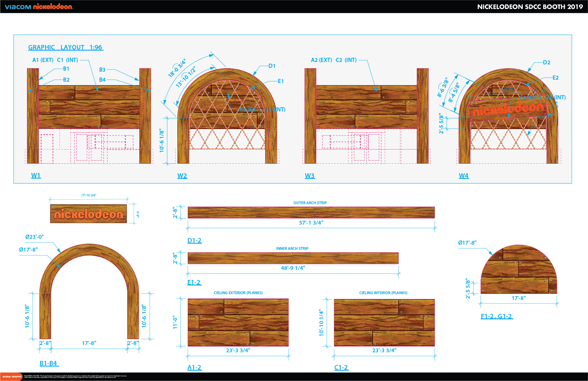Image resolution: width=588 pixels, height=381 pixels.
Task: Select the 8'-6 3/8" arc dimension
Action: click(x=443, y=87)
